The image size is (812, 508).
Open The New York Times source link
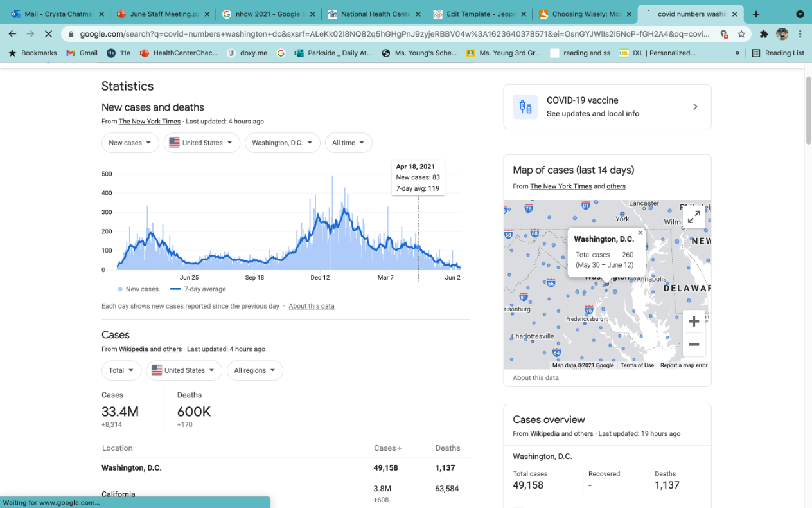click(x=150, y=122)
